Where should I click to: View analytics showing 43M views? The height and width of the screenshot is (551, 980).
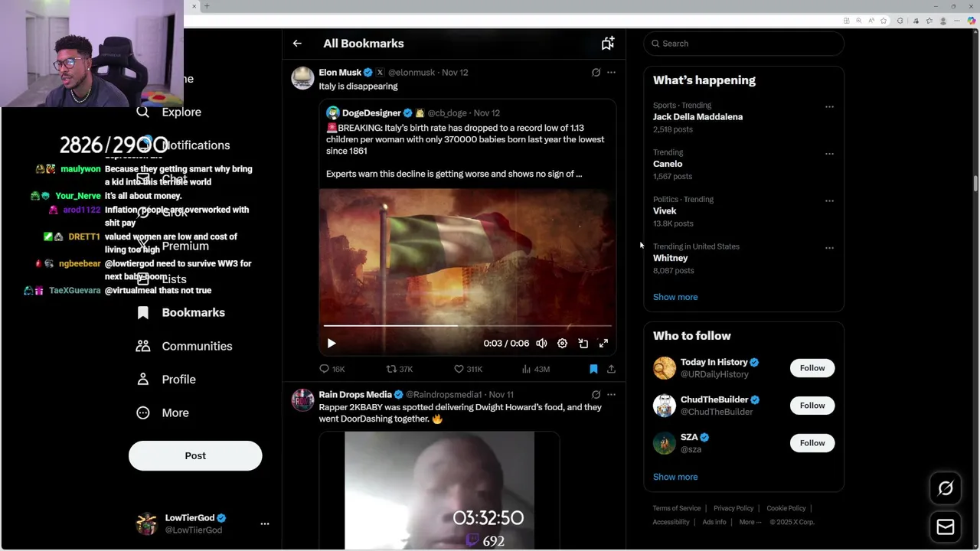coord(535,369)
